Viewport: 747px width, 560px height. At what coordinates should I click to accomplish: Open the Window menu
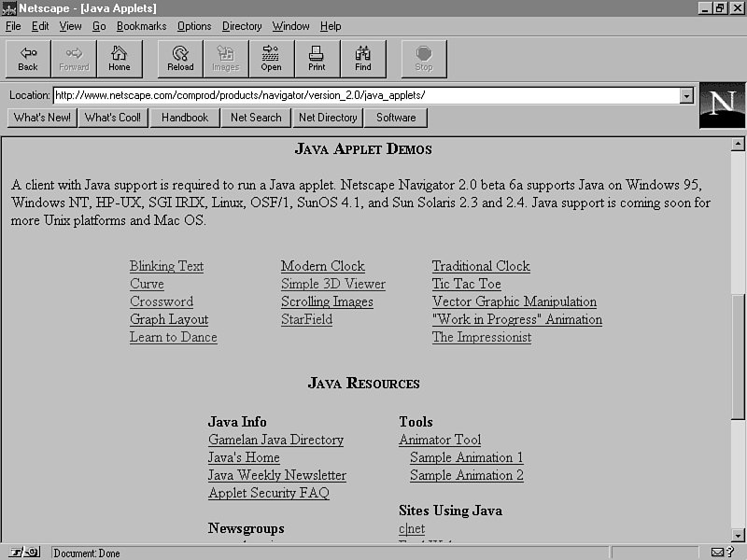(290, 26)
